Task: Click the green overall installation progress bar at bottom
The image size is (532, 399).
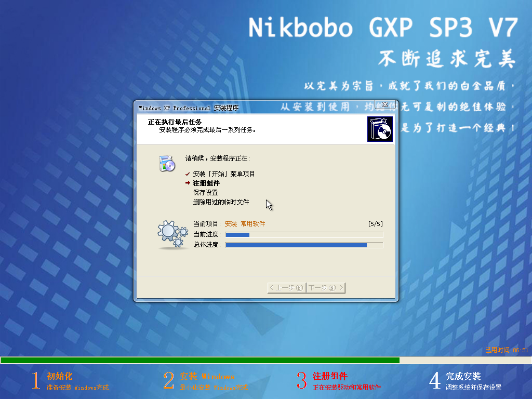Action: point(266,361)
